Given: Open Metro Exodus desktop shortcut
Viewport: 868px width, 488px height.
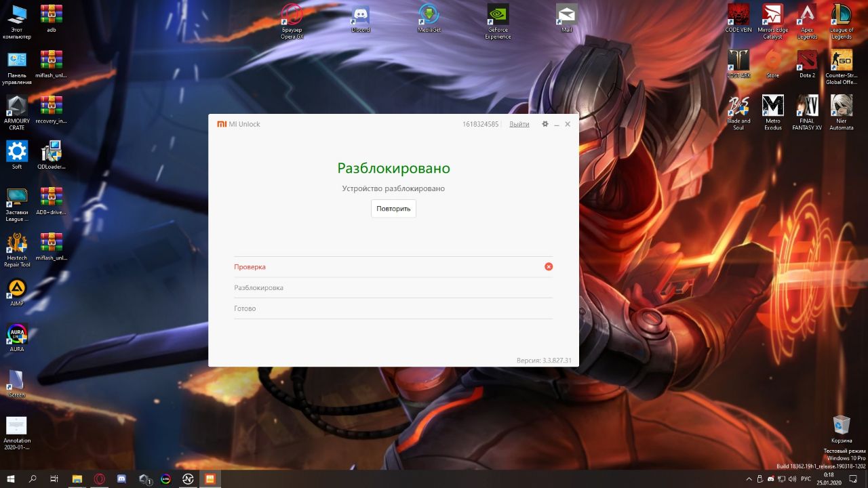Looking at the screenshot, I should pos(772,113).
